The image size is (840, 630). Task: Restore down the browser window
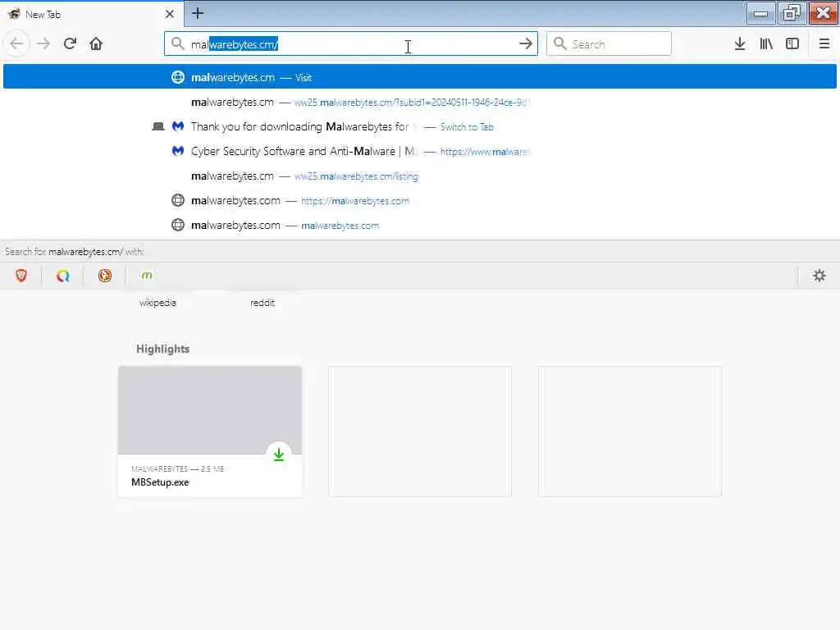coord(792,13)
